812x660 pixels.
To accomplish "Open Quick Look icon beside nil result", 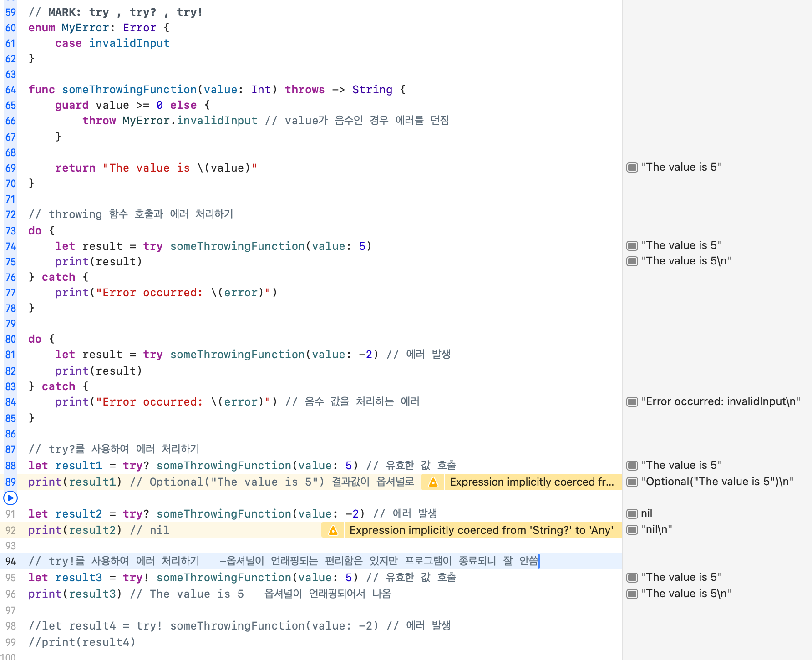I will click(632, 514).
